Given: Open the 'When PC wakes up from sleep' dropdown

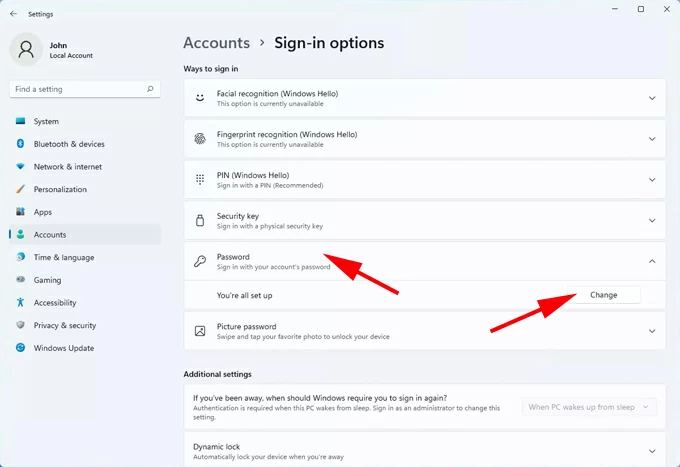Looking at the screenshot, I should pyautogui.click(x=590, y=407).
